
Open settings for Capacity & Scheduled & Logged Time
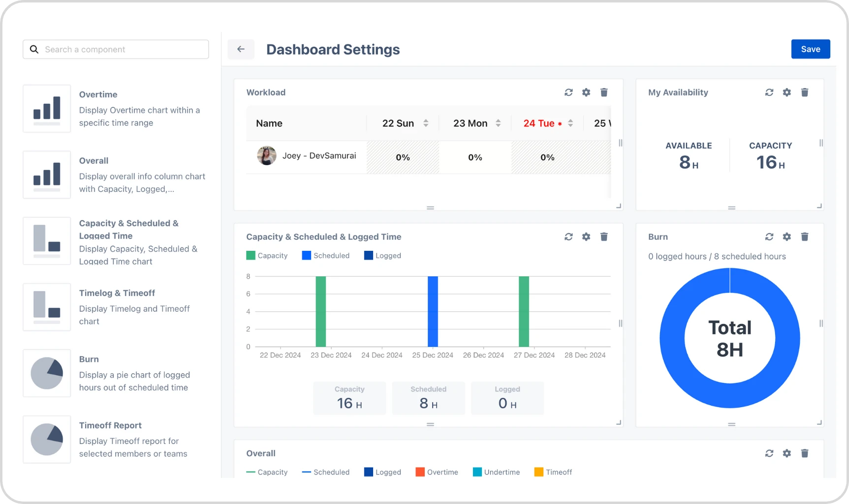click(586, 237)
